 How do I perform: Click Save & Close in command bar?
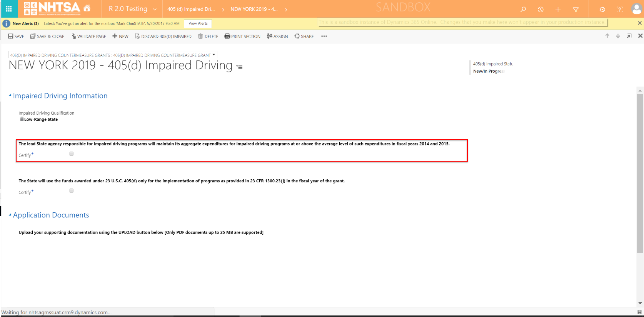(47, 36)
